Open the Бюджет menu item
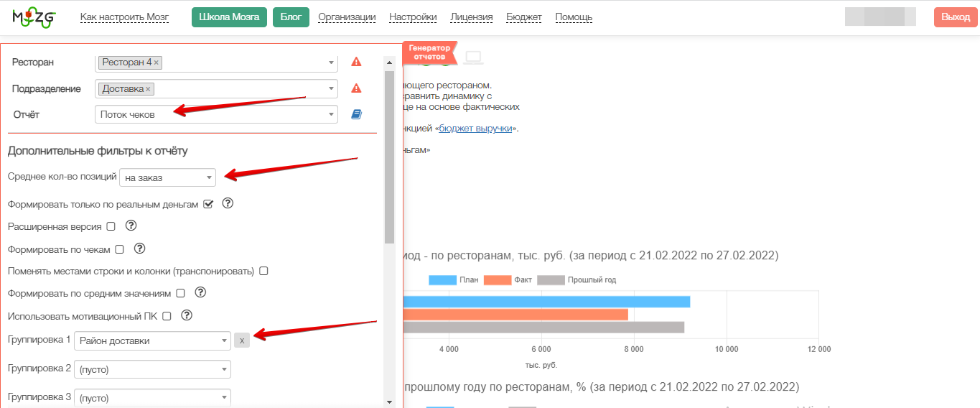 [x=524, y=17]
